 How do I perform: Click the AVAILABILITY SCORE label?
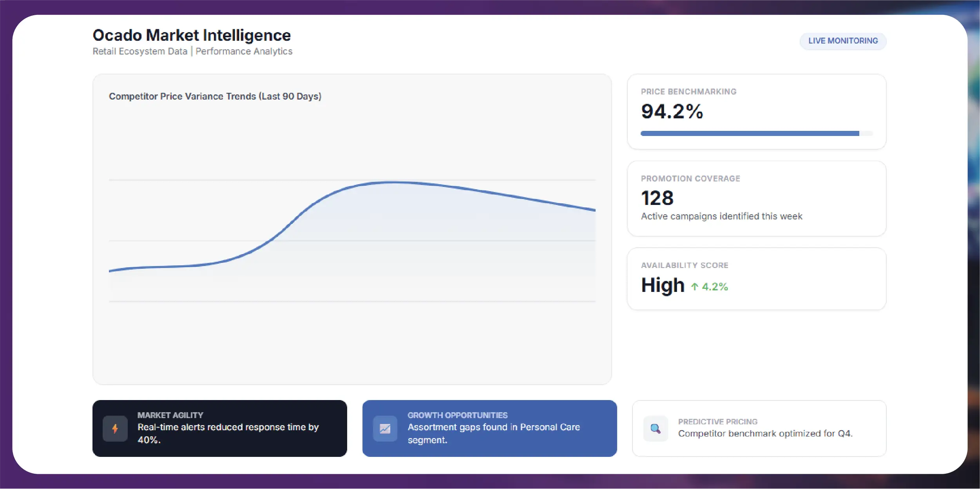tap(685, 265)
